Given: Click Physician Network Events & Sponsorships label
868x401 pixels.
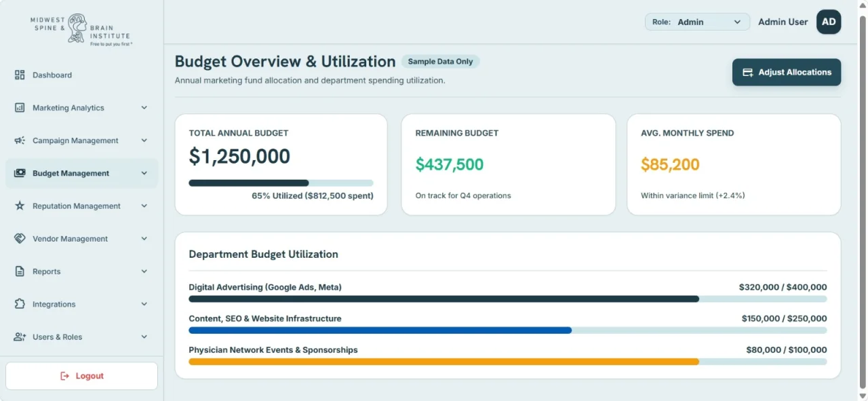Looking at the screenshot, I should (x=273, y=350).
